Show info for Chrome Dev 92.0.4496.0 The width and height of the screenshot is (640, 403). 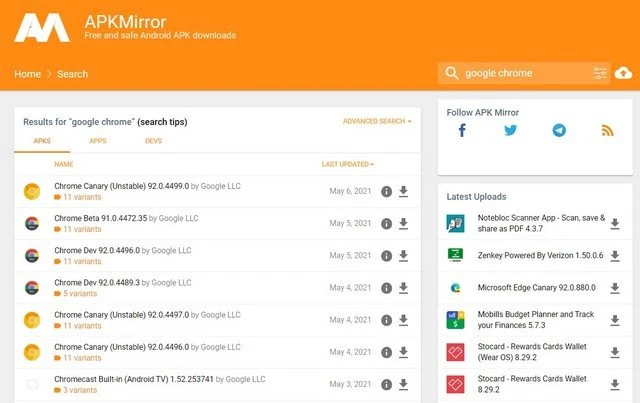(x=387, y=256)
